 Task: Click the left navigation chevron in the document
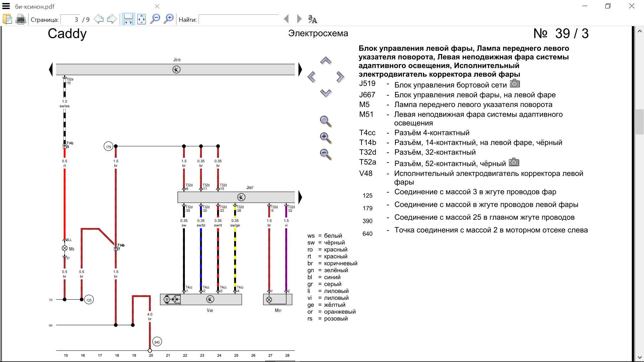point(312,77)
